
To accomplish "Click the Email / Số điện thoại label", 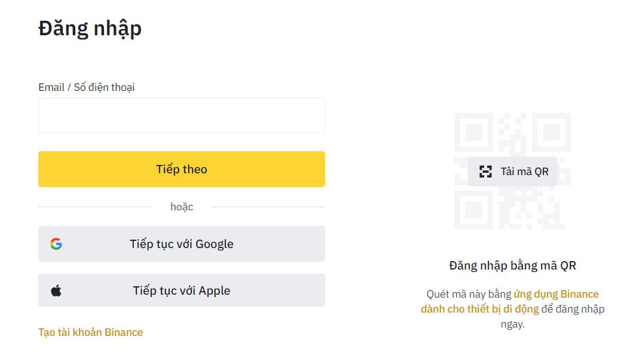I will (x=87, y=87).
